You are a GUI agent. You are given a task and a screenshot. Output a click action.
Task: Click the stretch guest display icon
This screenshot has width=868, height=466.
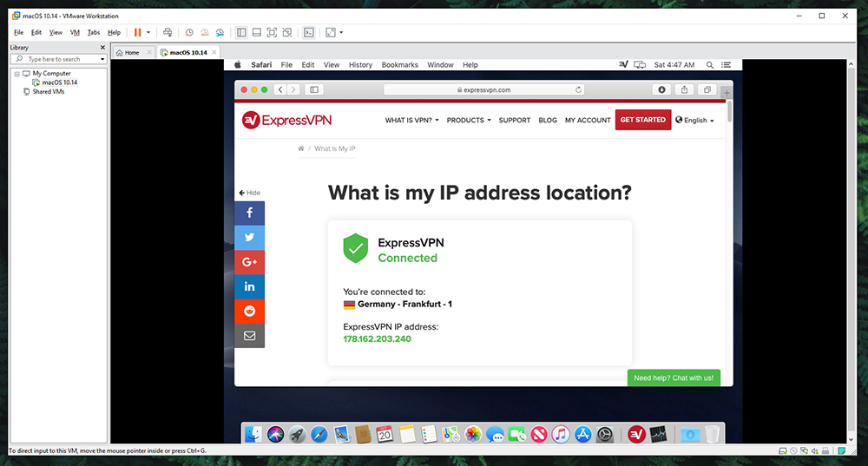(x=331, y=33)
